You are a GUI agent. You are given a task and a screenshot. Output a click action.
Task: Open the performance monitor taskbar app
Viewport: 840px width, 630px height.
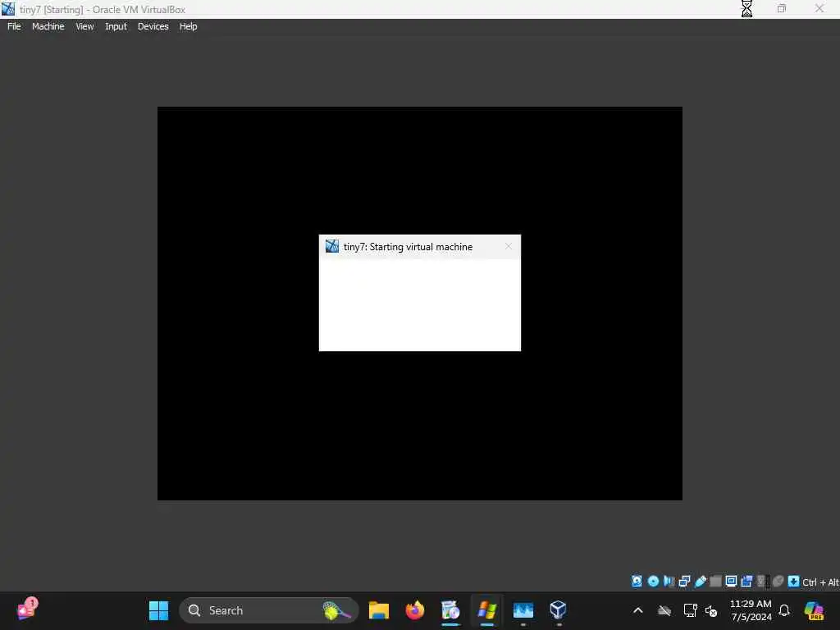point(523,610)
